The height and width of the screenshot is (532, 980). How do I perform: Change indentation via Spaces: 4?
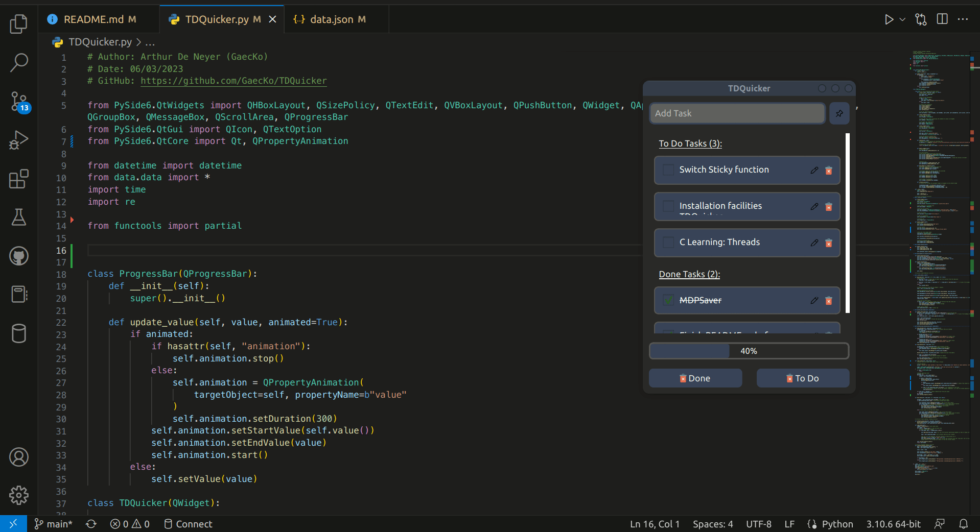(x=713, y=524)
